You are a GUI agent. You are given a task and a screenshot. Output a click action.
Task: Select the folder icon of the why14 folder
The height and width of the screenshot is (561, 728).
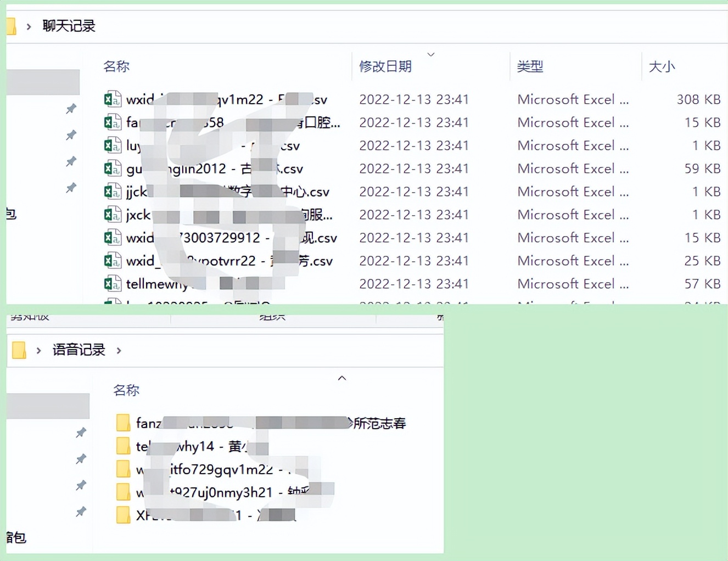point(123,446)
